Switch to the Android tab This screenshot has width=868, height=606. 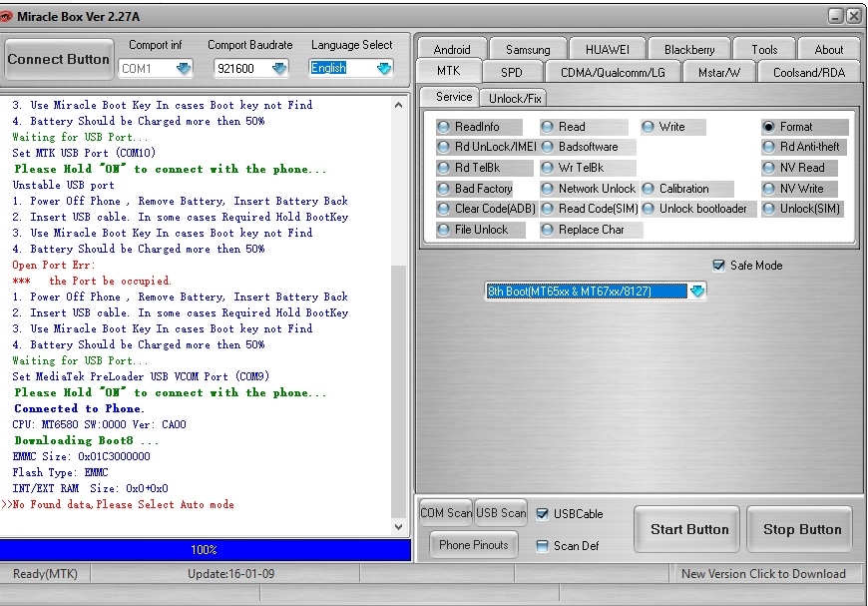coord(452,49)
